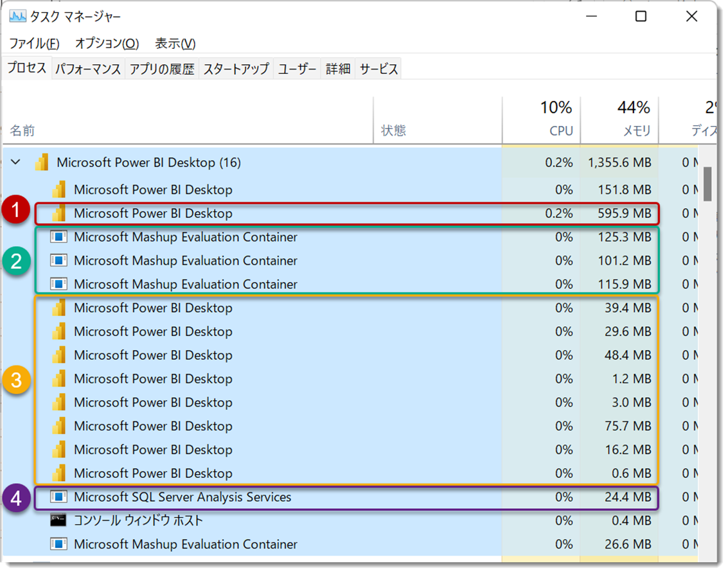Open the 表示(V) menu
Screen dimensions: 728x573
point(175,44)
